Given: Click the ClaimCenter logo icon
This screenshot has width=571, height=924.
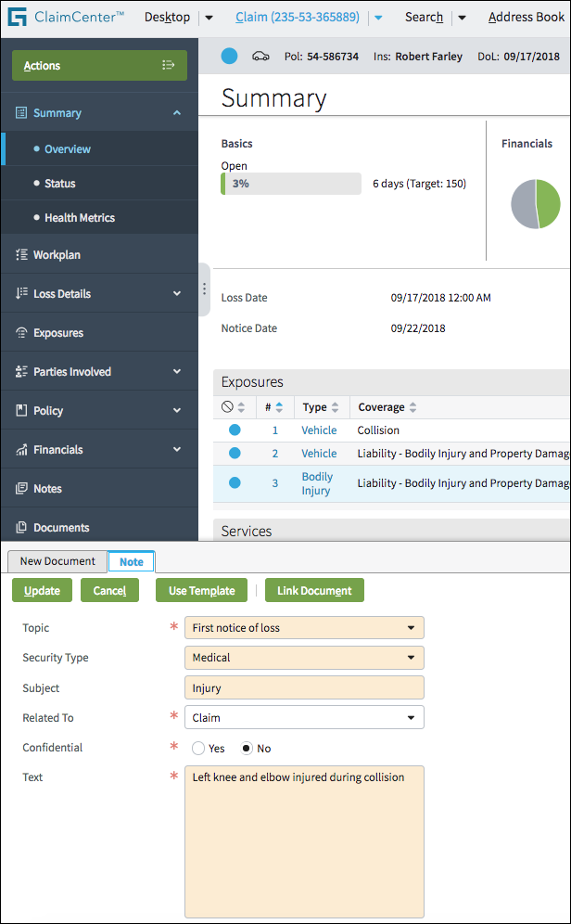Looking at the screenshot, I should coord(18,18).
